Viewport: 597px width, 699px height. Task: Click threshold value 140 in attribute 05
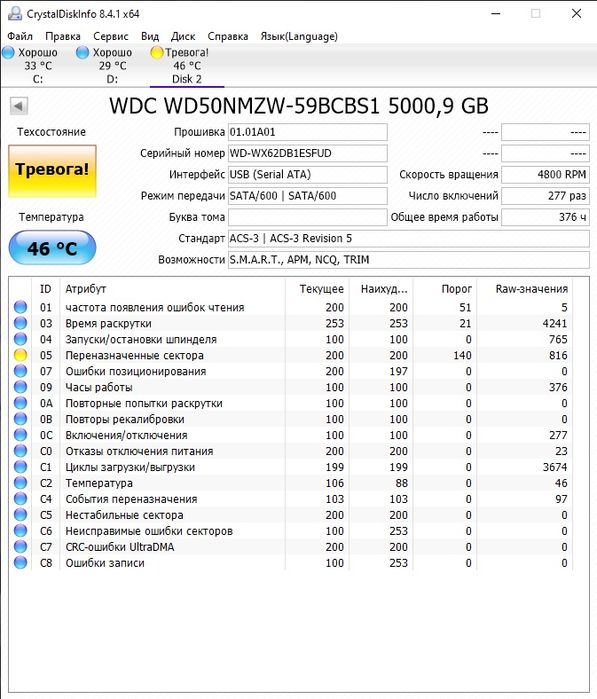point(463,355)
